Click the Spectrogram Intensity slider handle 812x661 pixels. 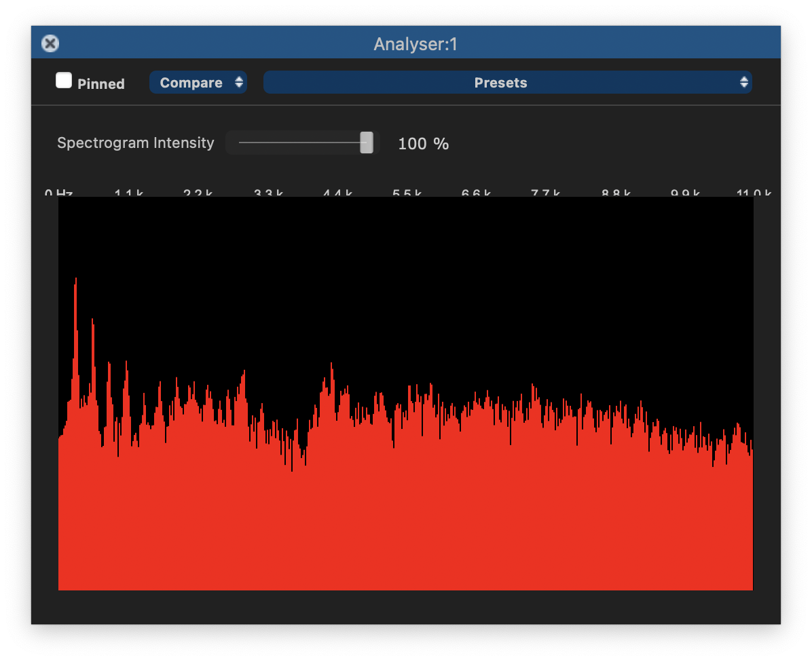(367, 143)
